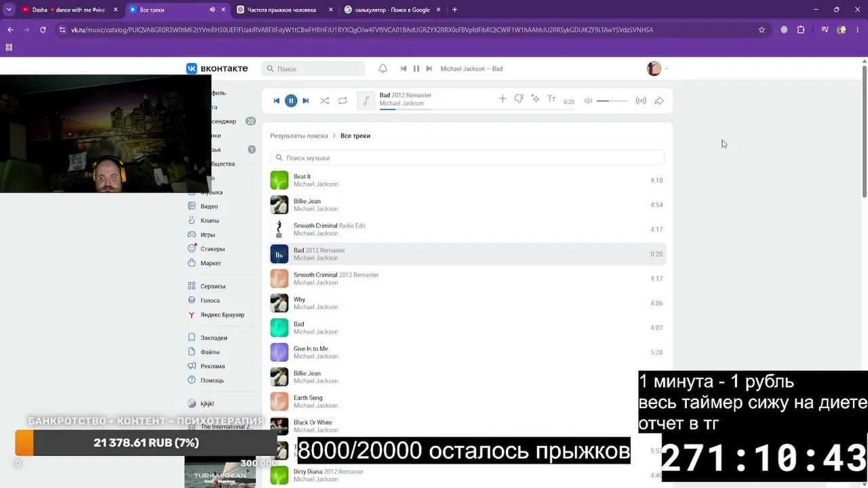868x488 pixels.
Task: Go back in browser history
Action: coord(10,30)
